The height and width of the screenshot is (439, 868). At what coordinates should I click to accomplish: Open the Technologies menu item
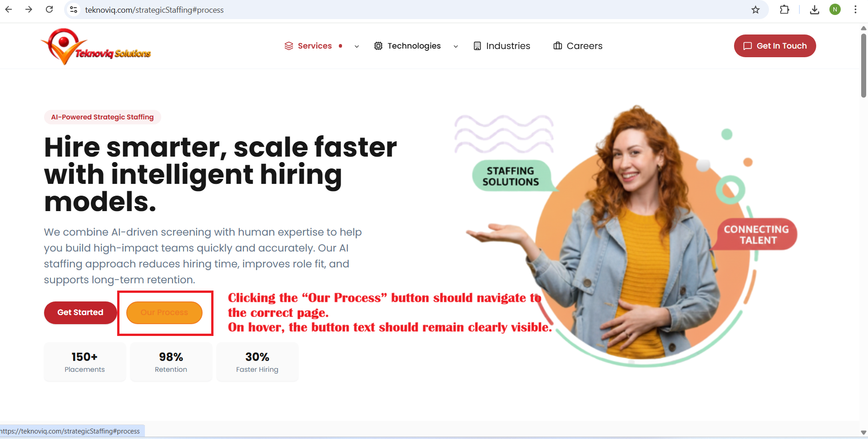click(x=413, y=46)
